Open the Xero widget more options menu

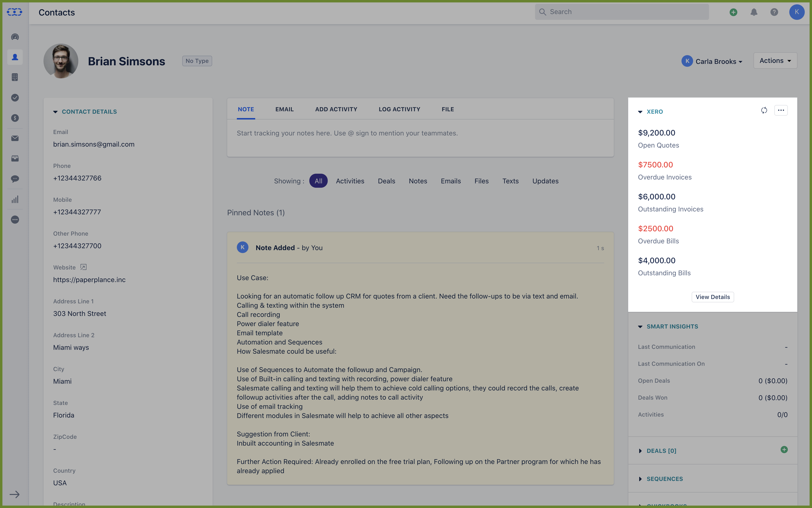[x=781, y=111]
